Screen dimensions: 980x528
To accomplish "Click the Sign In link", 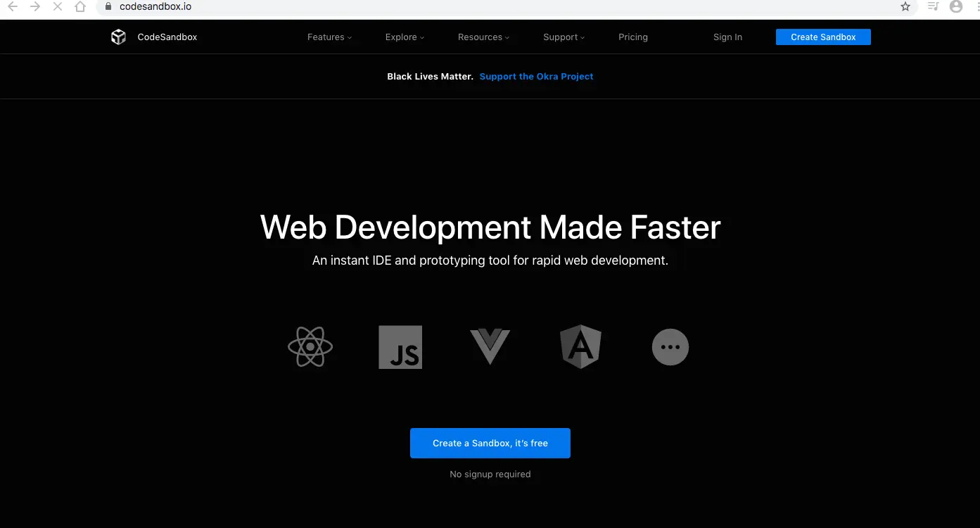I will click(727, 37).
